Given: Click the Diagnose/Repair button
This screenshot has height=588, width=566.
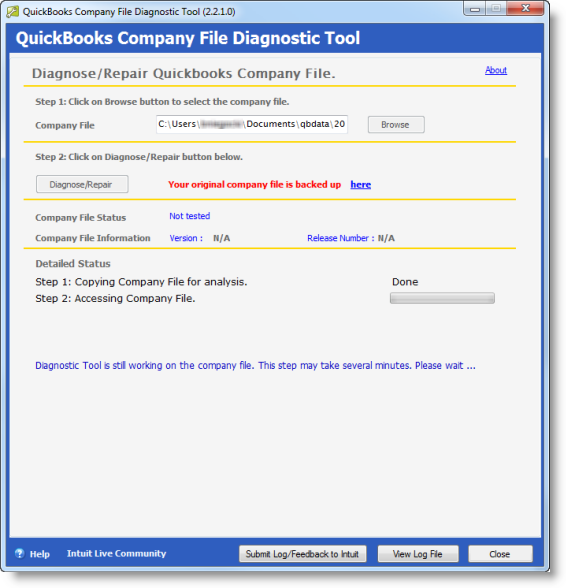Looking at the screenshot, I should (x=82, y=184).
